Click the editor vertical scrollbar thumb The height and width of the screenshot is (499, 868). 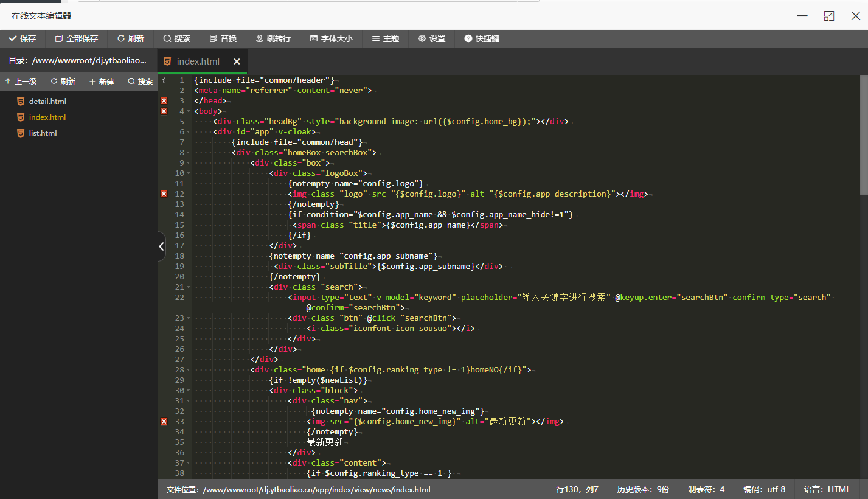point(864,136)
